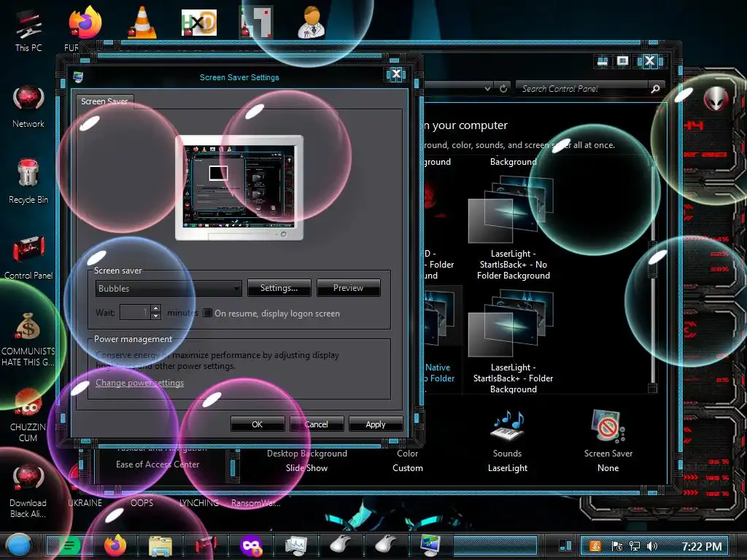747x560 pixels.
Task: Click the network tray icon
Action: (x=635, y=546)
